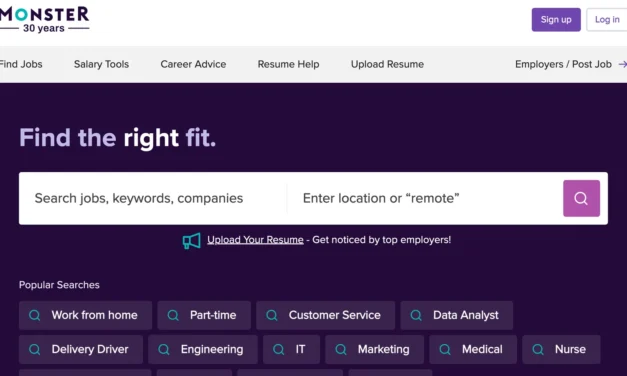Click the Monster 30 years logo
The height and width of the screenshot is (376, 627).
pos(44,19)
